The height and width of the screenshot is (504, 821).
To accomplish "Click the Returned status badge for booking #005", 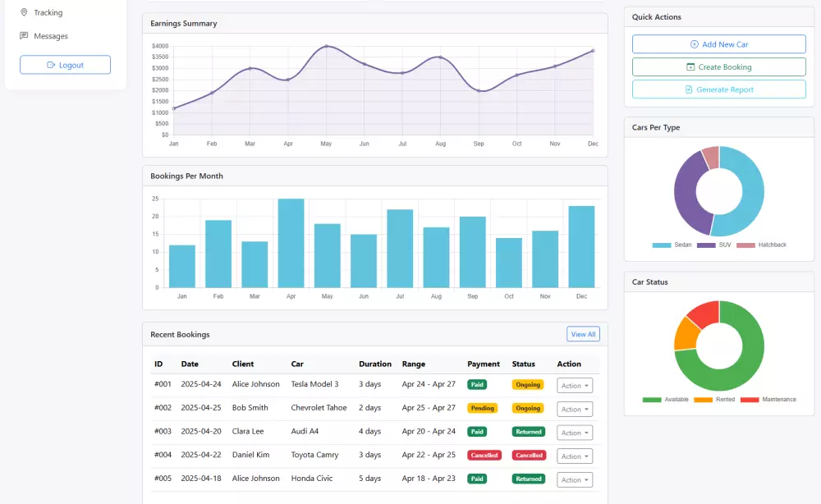I will coord(528,479).
